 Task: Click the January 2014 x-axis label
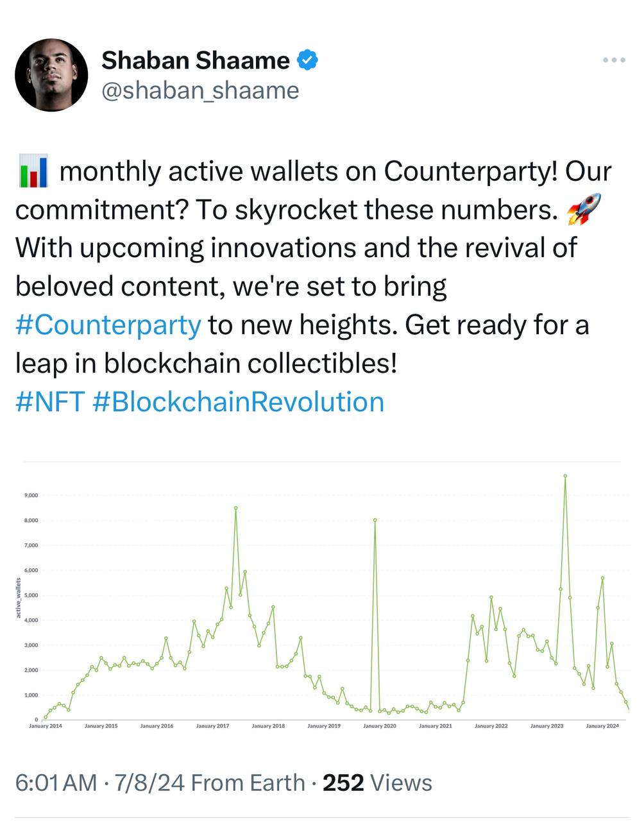(46, 726)
